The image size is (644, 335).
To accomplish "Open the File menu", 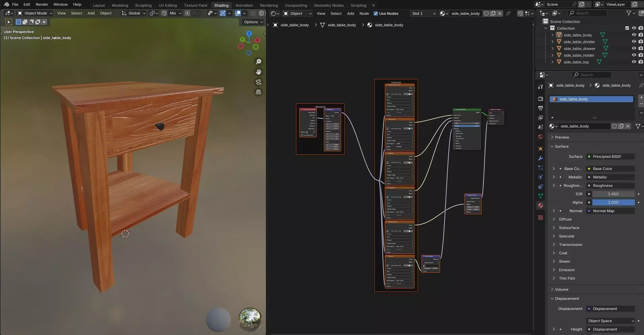I will (x=15, y=4).
